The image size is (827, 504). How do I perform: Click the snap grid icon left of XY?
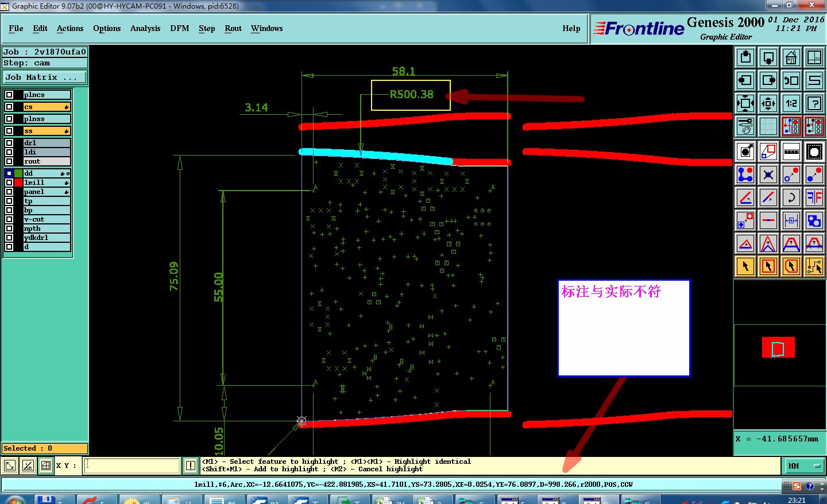pyautogui.click(x=46, y=466)
